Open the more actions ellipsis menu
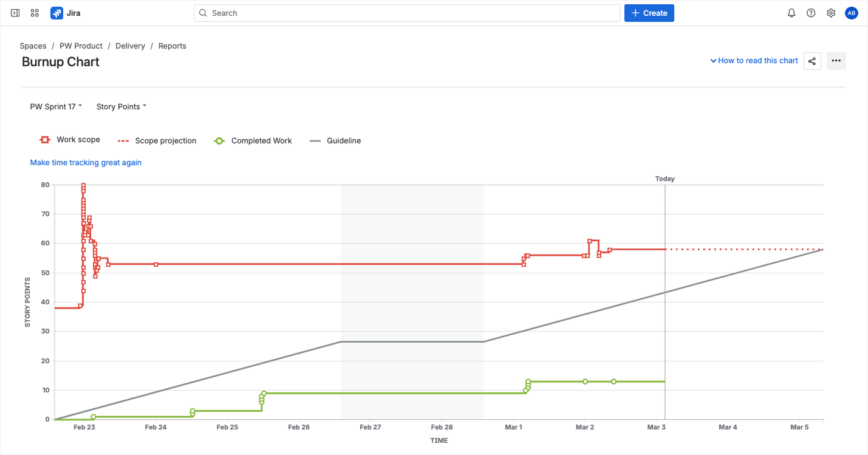 click(x=836, y=61)
